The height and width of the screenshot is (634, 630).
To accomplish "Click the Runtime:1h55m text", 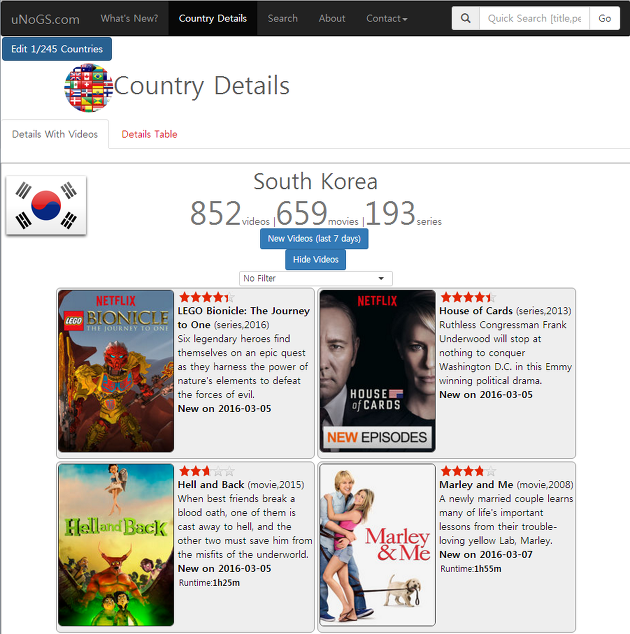I will click(x=471, y=569).
